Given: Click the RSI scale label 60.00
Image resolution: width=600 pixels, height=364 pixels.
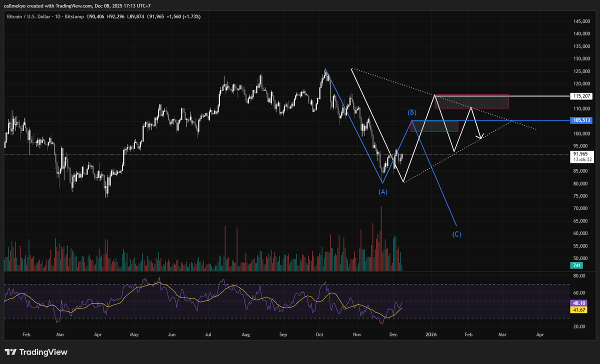Looking at the screenshot, I should [x=579, y=292].
